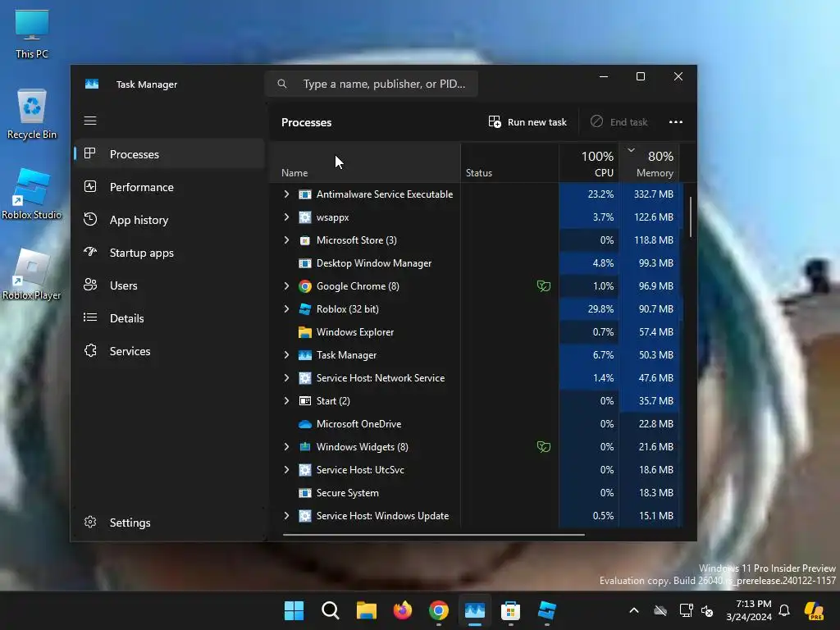The height and width of the screenshot is (630, 840).
Task: Open Roblox Player desktop shortcut
Action: tap(32, 274)
